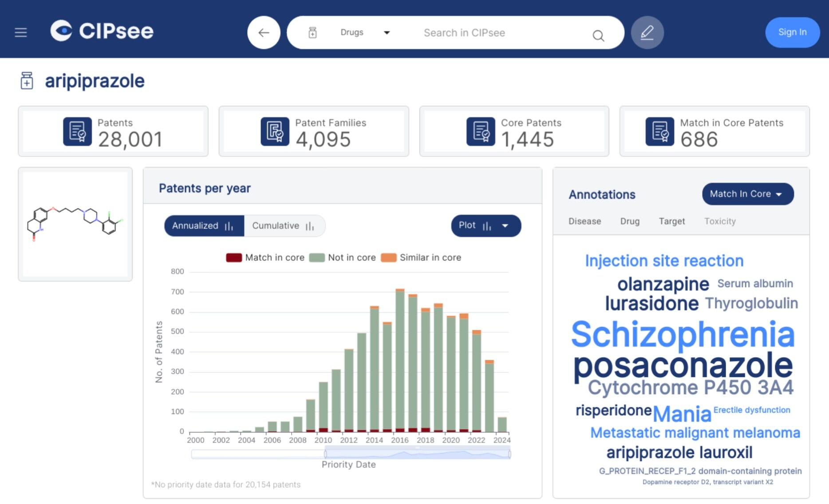Click the magnifier search icon
Image resolution: width=829 pixels, height=504 pixels.
598,35
